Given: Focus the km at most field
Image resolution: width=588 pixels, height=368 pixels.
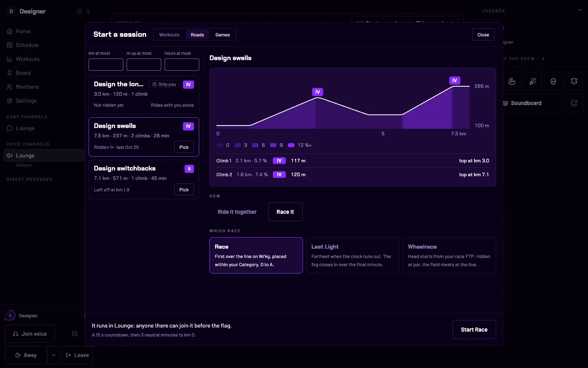Looking at the screenshot, I should [x=106, y=65].
